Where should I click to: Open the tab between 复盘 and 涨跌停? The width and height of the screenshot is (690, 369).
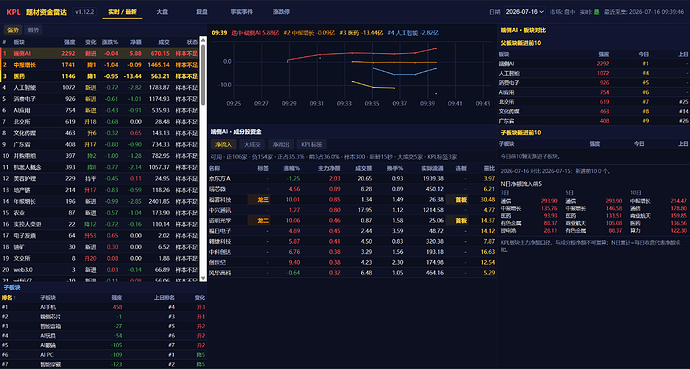242,12
